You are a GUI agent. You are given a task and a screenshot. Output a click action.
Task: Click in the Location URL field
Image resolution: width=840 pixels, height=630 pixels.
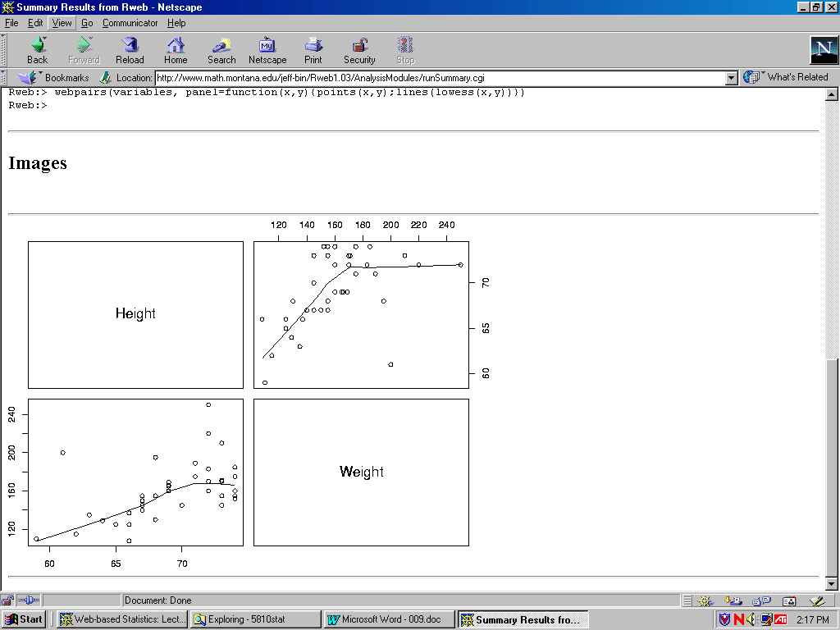point(439,78)
